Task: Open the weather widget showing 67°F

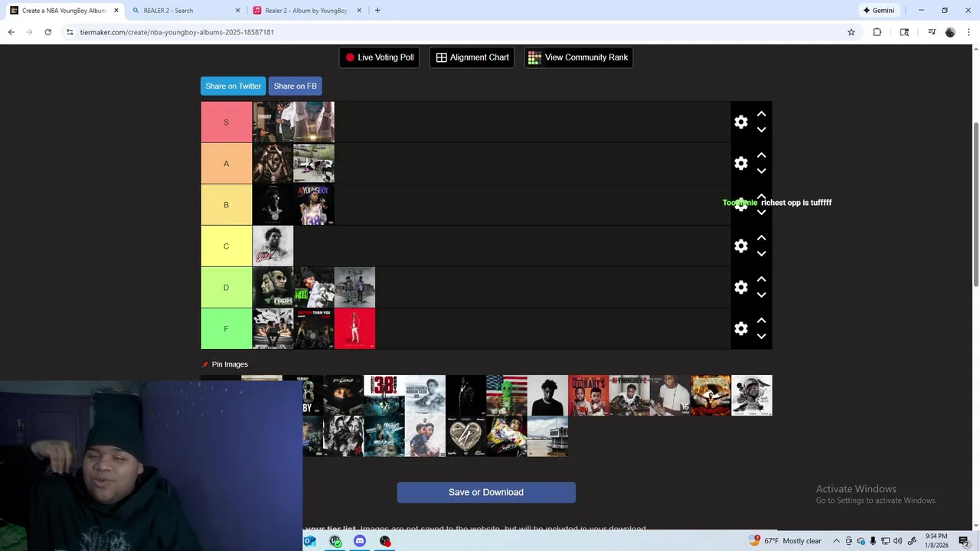Action: tap(785, 541)
